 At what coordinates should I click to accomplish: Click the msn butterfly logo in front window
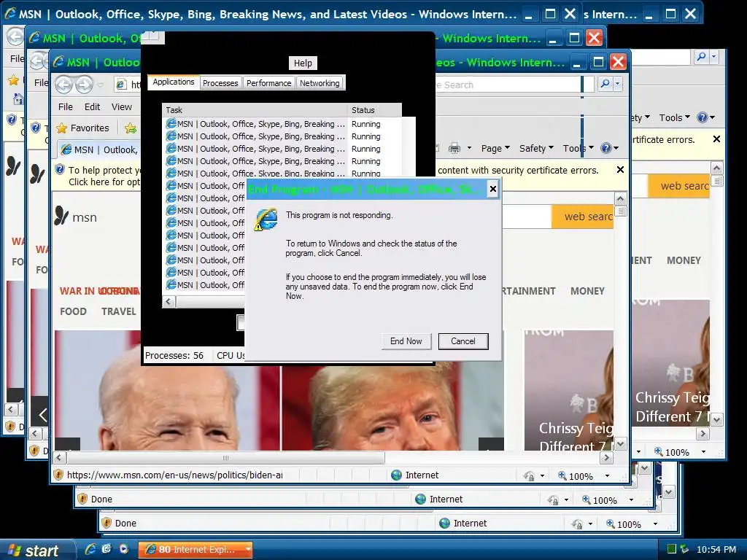coord(61,216)
